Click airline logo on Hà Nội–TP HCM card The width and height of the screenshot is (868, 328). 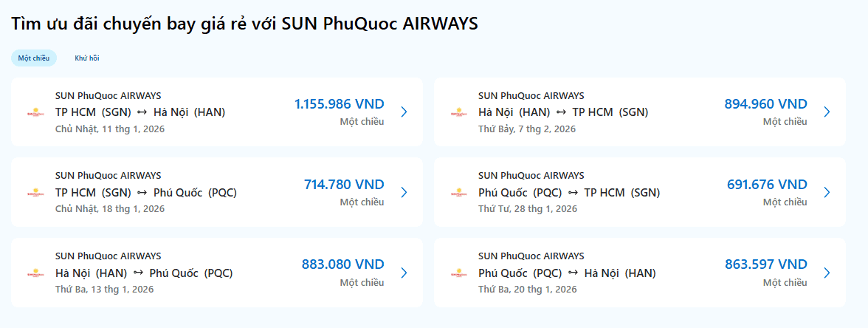pos(458,113)
